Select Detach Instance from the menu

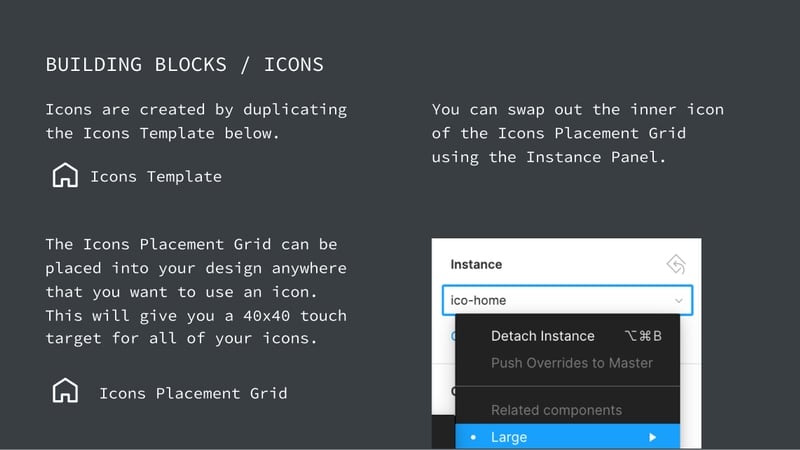point(542,336)
